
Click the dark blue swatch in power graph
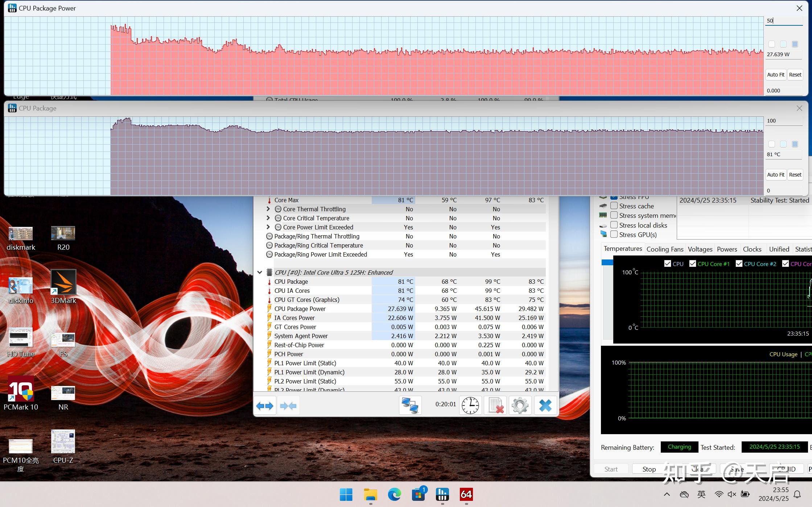pos(795,44)
